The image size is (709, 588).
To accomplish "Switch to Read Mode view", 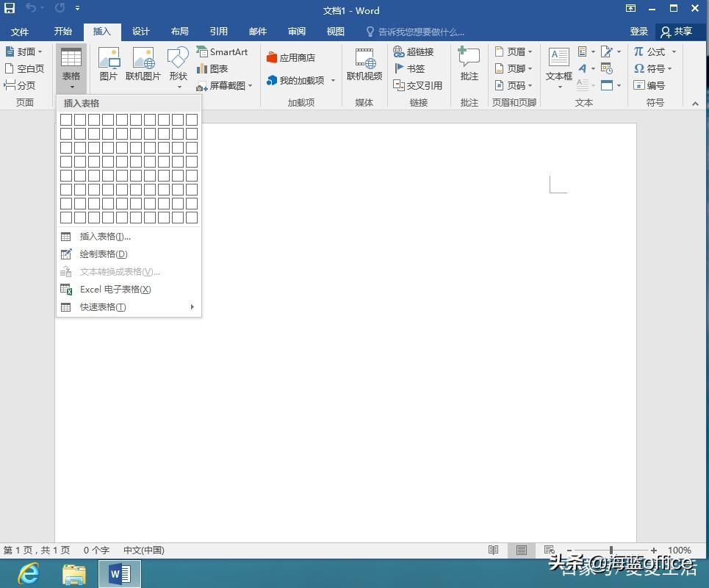I will coord(493,550).
